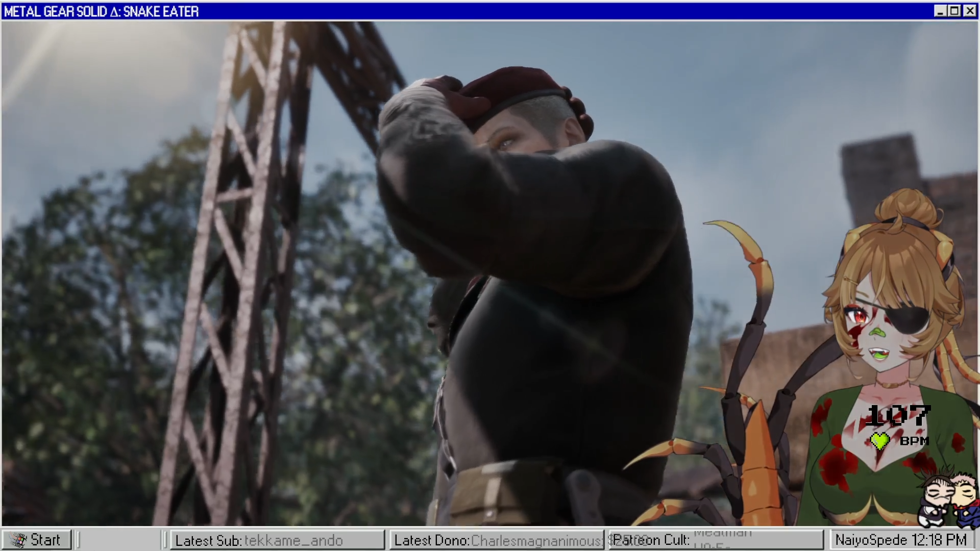Open the Latest Sub taskbar item
The image size is (980, 551).
(x=277, y=540)
